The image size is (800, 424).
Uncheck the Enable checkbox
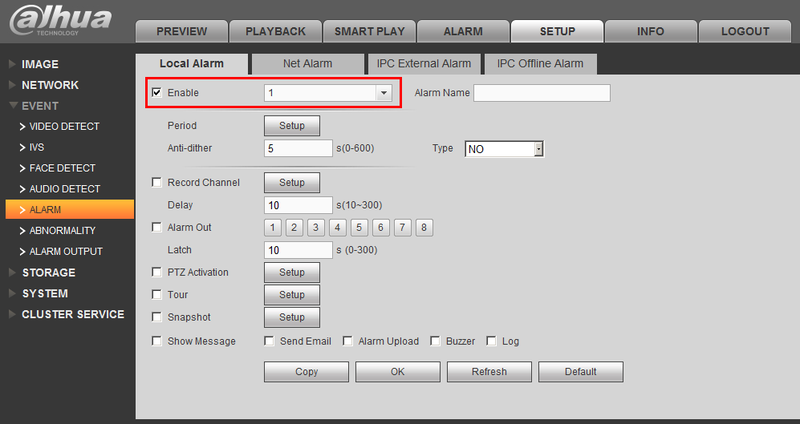point(157,92)
